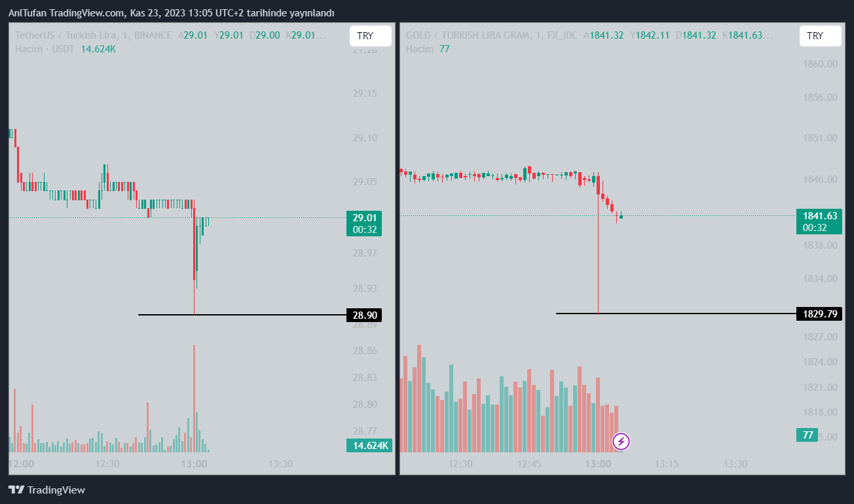This screenshot has height=504, width=854.
Task: Select the horizontal line at 1829.79
Action: pos(688,314)
